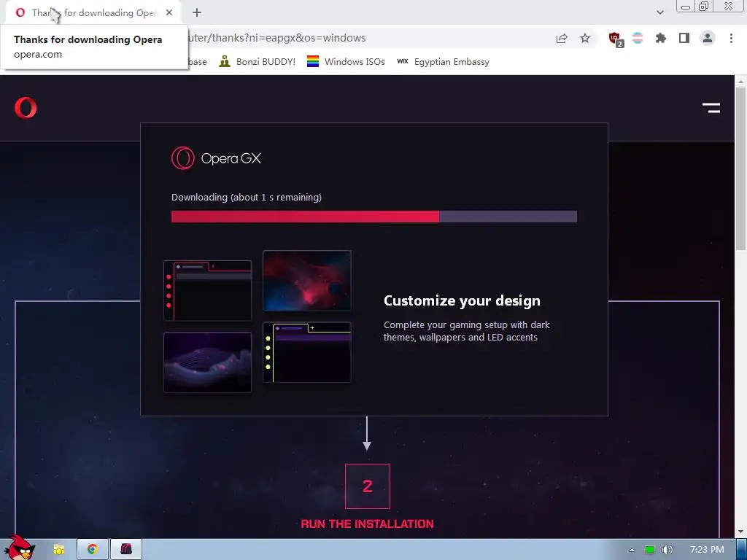Image resolution: width=747 pixels, height=560 pixels.
Task: Switch to Chrome in the taskbar
Action: coord(93,550)
